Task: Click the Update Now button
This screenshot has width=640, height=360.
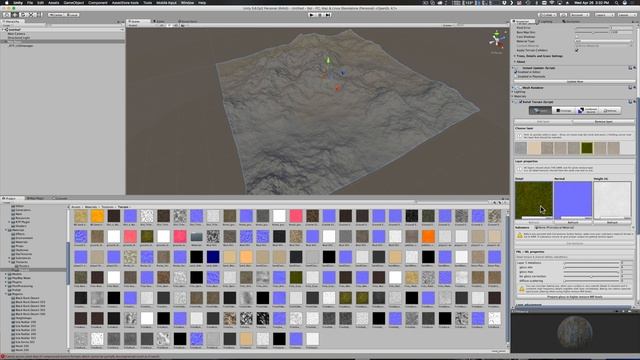Action: coord(574,81)
